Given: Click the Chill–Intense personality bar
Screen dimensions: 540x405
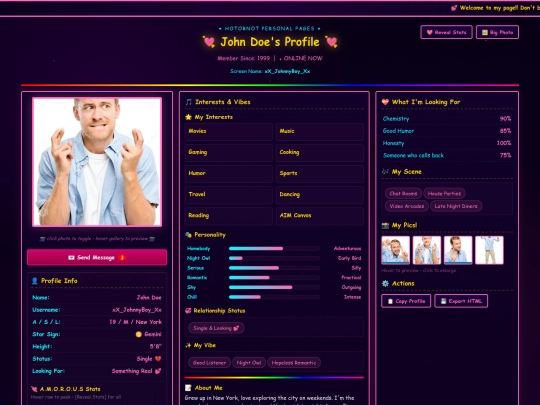Looking at the screenshot, I should point(274,297).
